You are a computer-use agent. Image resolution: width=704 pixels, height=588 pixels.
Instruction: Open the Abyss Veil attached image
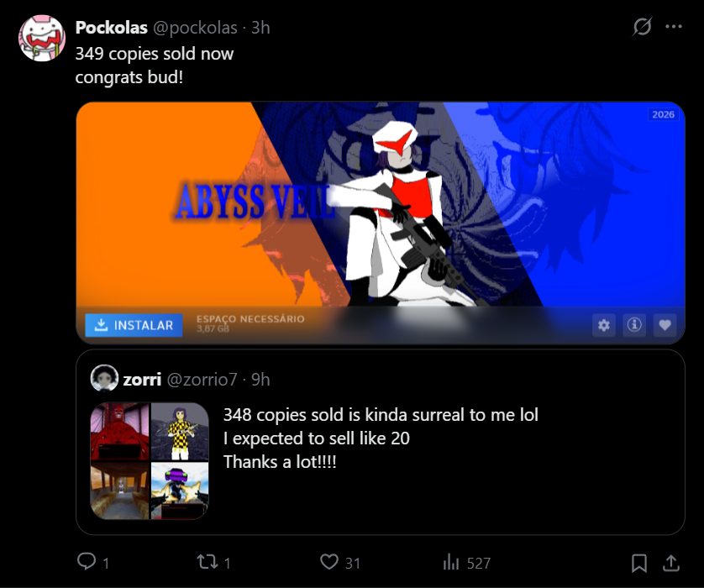pyautogui.click(x=381, y=223)
